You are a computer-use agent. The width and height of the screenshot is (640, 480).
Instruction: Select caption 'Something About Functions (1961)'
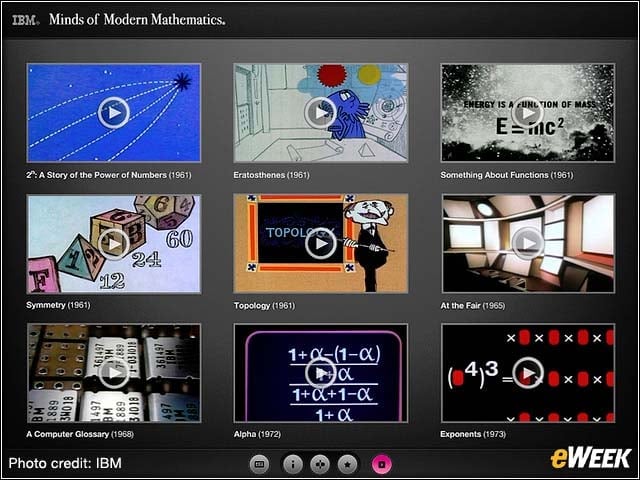[507, 175]
